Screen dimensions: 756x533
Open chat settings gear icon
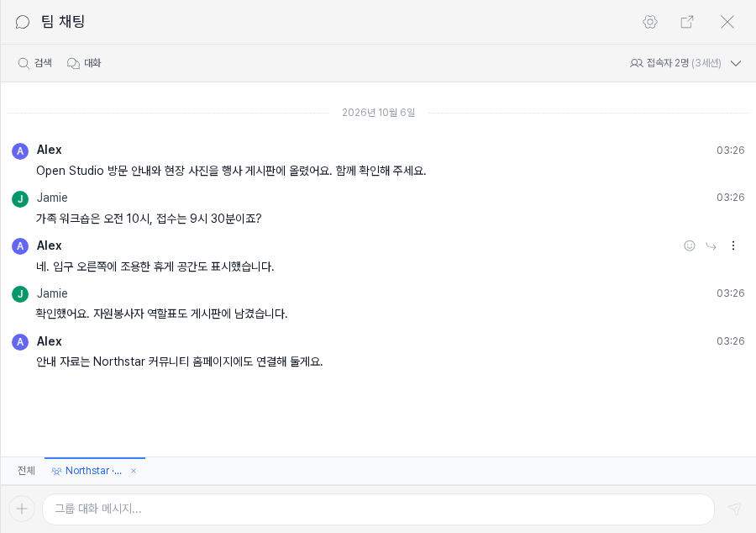coord(650,22)
